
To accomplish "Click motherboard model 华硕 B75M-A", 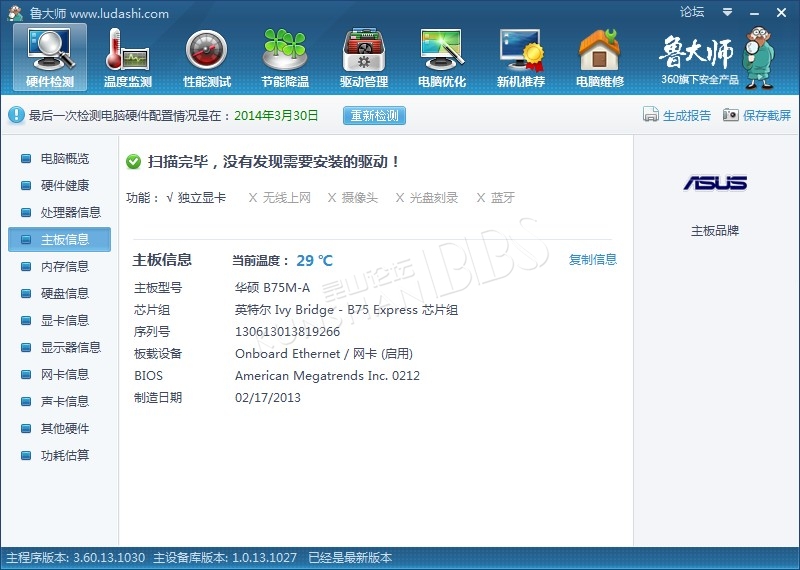I will coord(272,288).
